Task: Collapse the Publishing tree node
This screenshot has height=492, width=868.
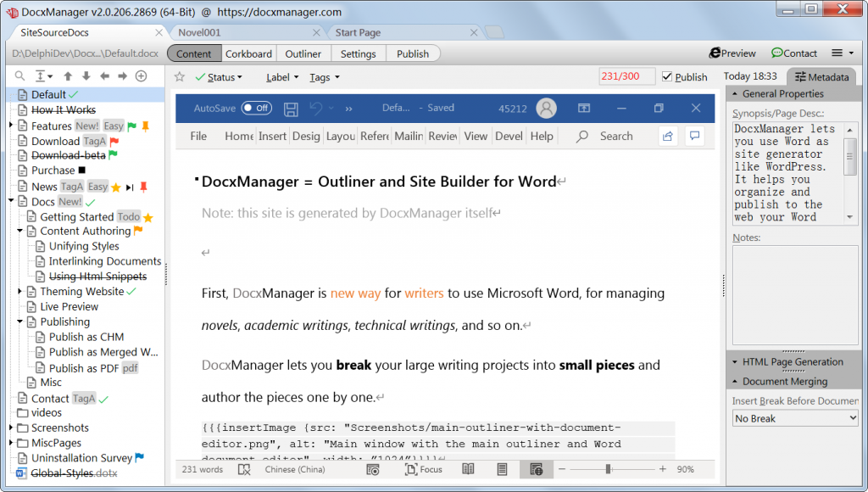Action: (20, 321)
